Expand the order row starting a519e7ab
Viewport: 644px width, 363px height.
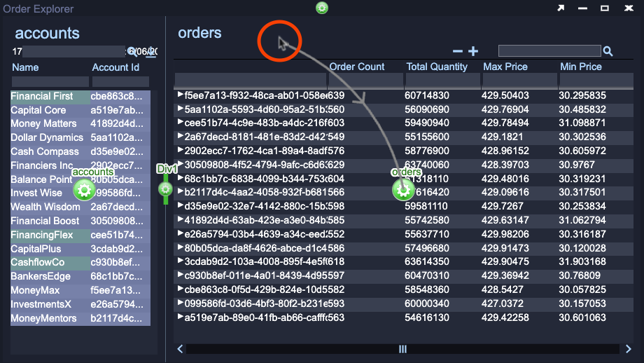180,317
